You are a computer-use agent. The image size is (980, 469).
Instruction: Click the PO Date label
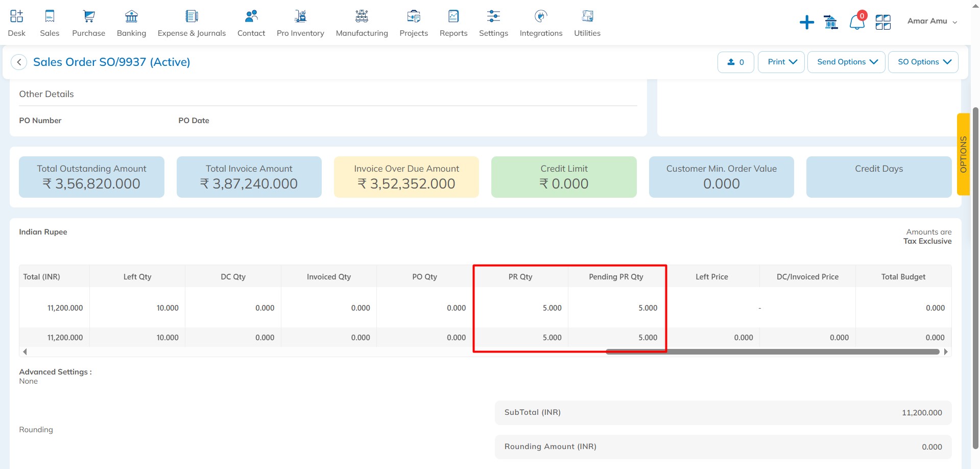[x=194, y=121]
